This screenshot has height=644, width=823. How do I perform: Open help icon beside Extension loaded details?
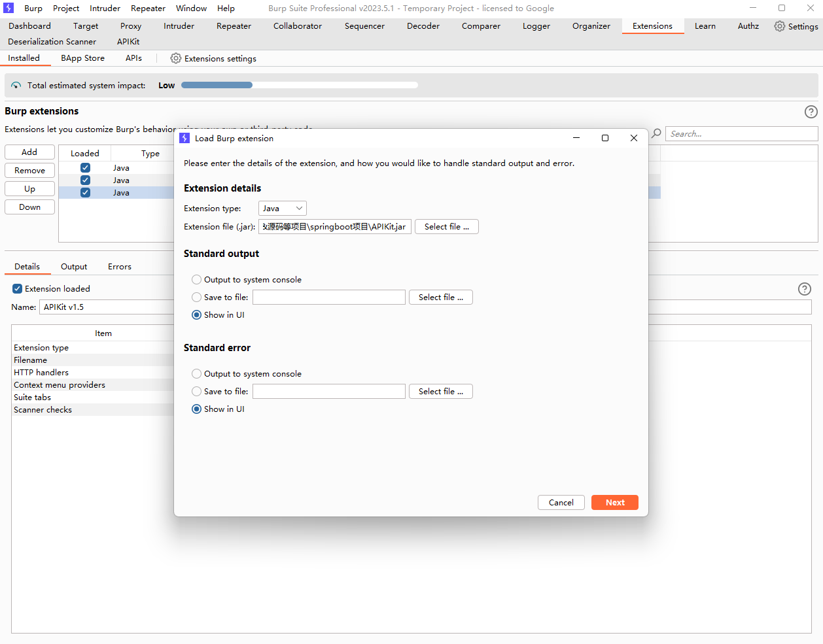pos(805,289)
